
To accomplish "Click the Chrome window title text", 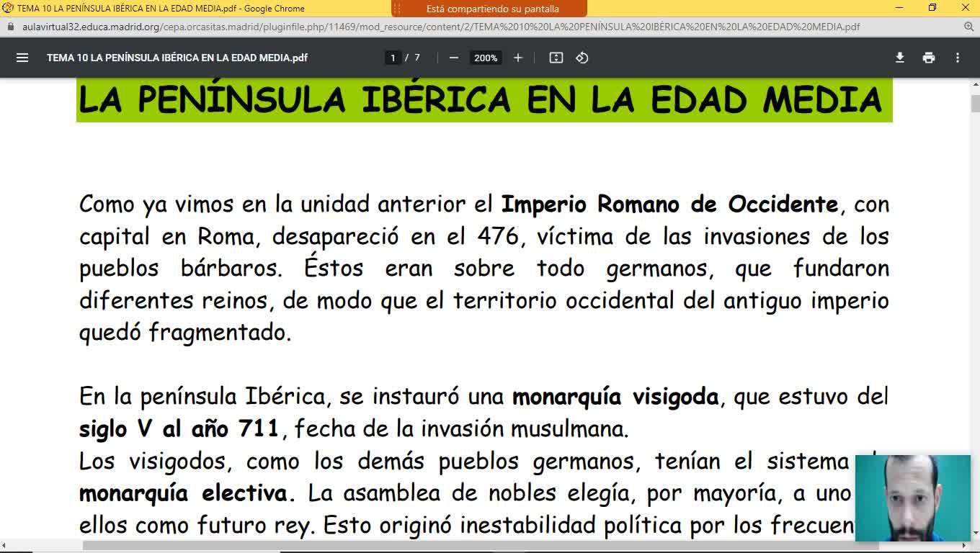I will coord(161,9).
